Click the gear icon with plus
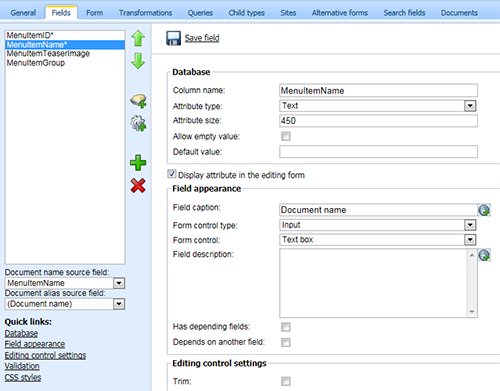The image size is (500, 391). tap(138, 123)
